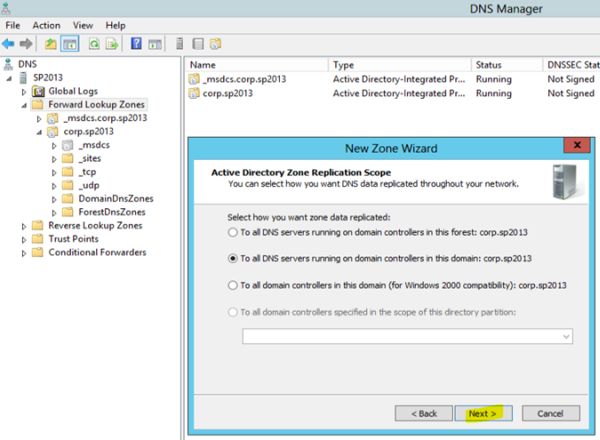The height and width of the screenshot is (440, 600).
Task: Collapse the SP2013 server node
Action: [x=9, y=79]
